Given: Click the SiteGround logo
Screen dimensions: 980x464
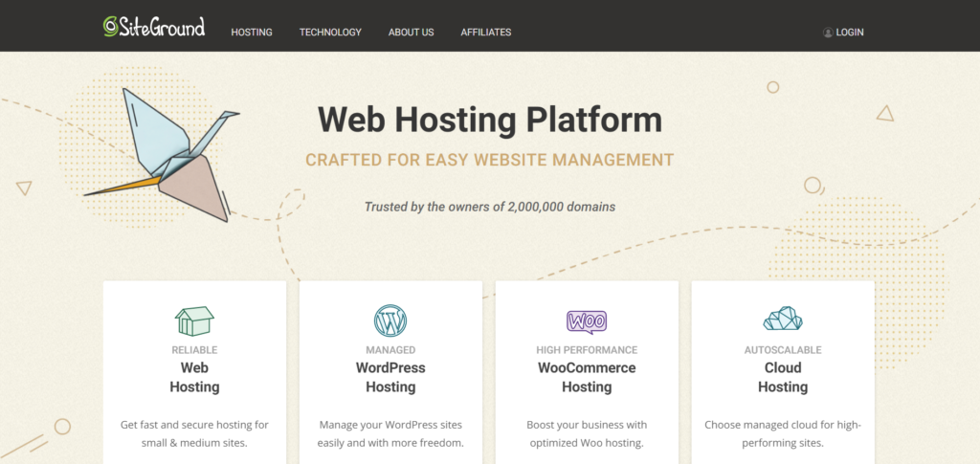Looking at the screenshot, I should [154, 27].
